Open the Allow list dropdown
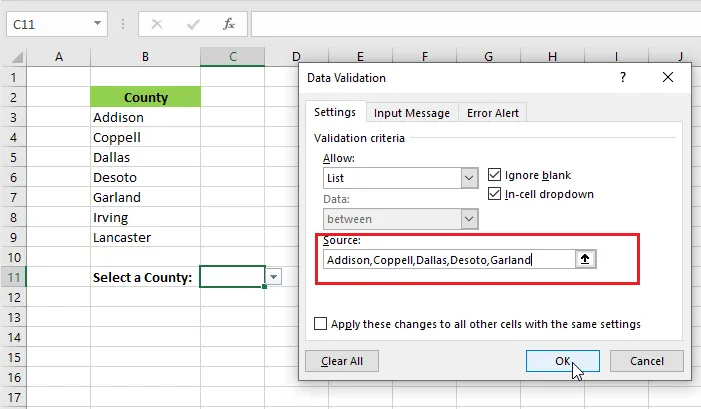 pos(469,178)
